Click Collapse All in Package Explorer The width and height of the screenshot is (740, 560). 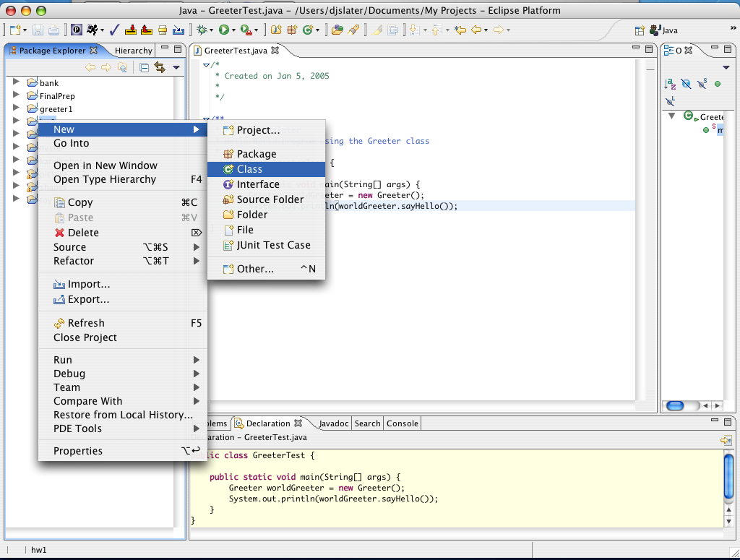144,67
